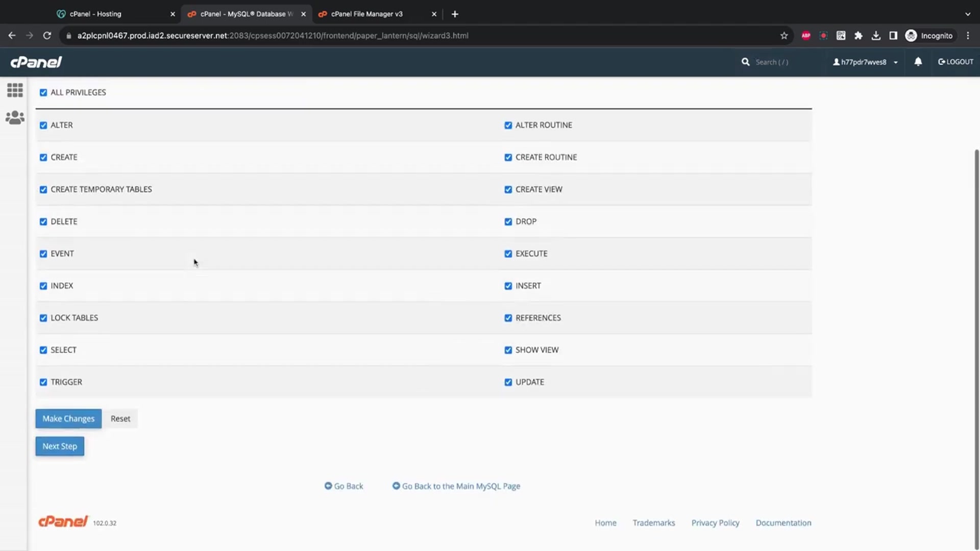Open User Manager people icon in sidebar
Image resolution: width=980 pixels, height=551 pixels.
[15, 118]
